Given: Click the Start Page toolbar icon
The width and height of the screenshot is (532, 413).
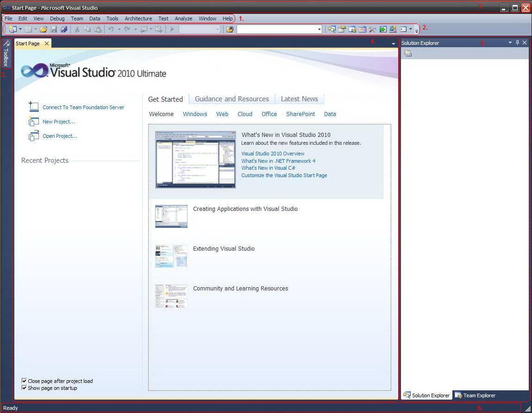Looking at the screenshot, I should pos(393,30).
